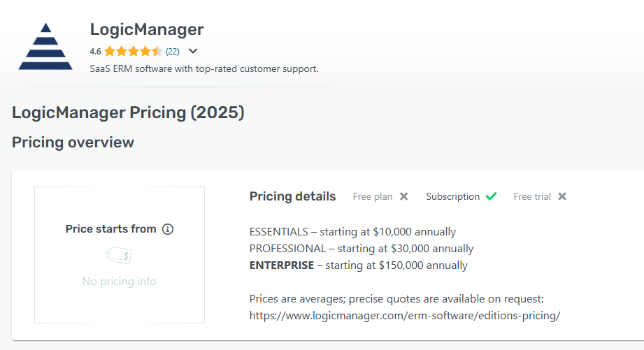
Task: Click the LogicManager product title
Action: point(147,29)
